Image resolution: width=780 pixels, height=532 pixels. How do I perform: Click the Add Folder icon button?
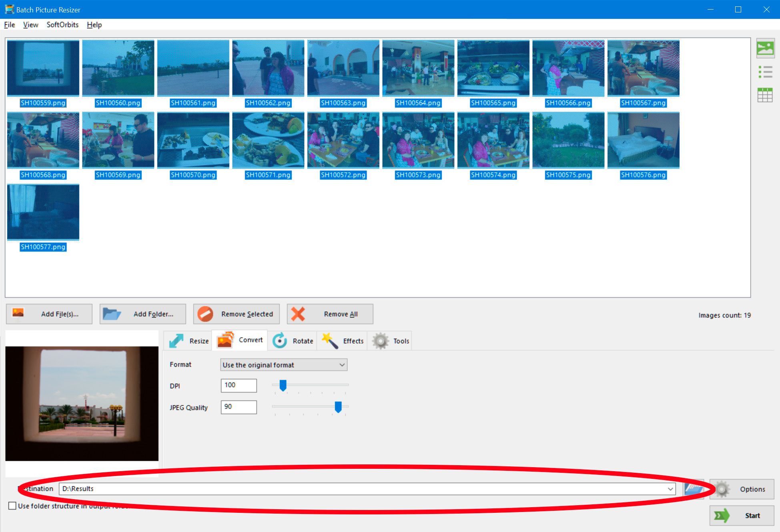pyautogui.click(x=112, y=314)
